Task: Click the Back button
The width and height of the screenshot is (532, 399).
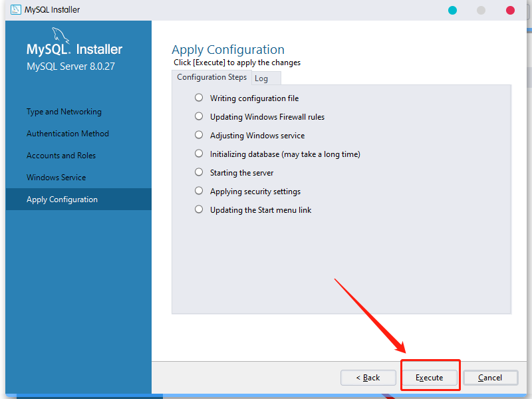Action: pos(368,378)
